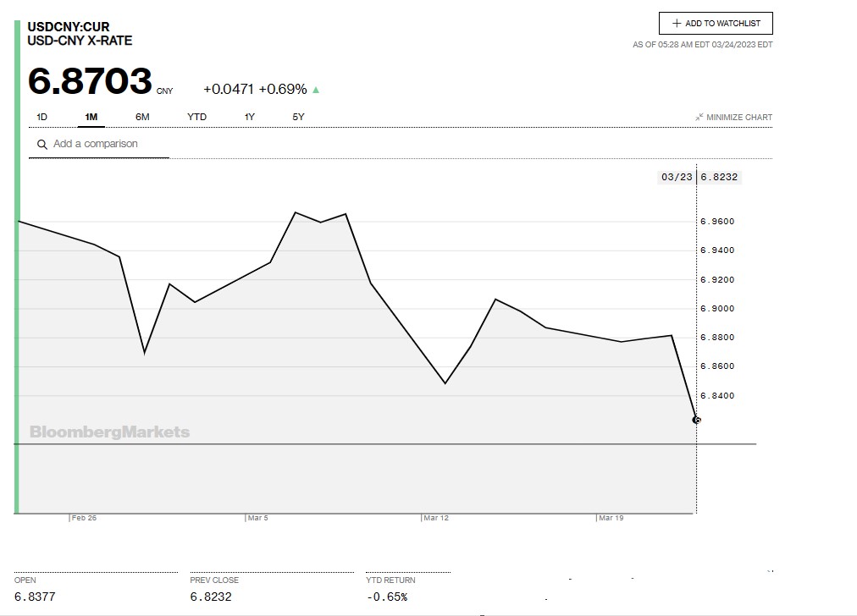Click the circular data point marker on chart
The image size is (857, 616).
pyautogui.click(x=696, y=420)
